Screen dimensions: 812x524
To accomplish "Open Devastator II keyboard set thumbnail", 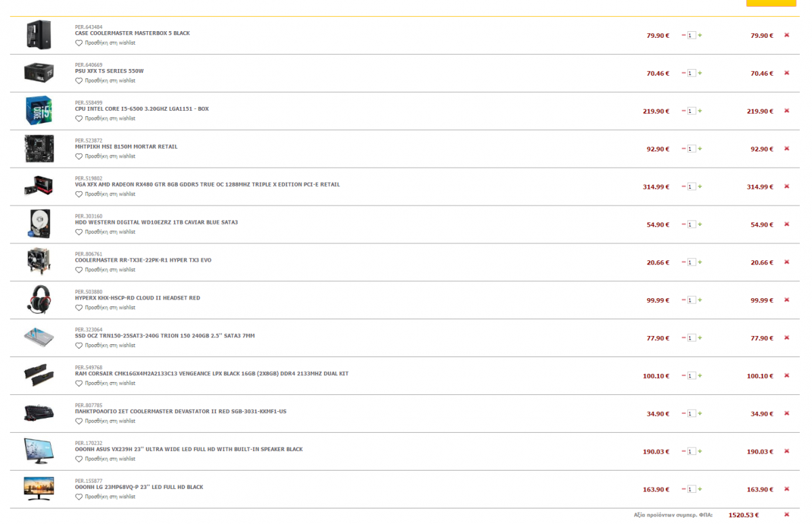I will click(x=39, y=414).
